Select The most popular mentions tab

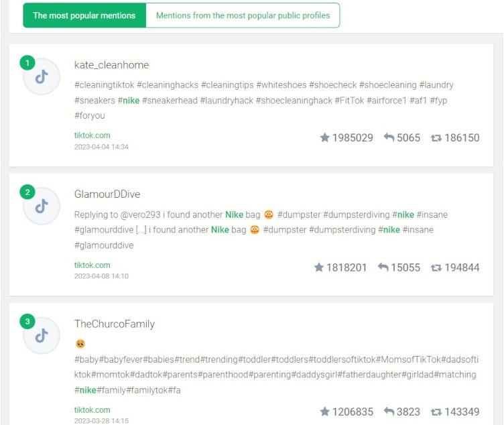[x=84, y=15]
